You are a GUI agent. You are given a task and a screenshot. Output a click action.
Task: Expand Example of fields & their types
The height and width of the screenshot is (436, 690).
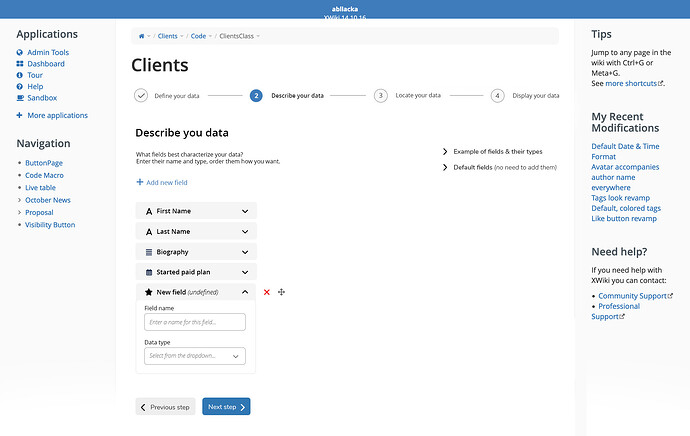[x=497, y=151]
